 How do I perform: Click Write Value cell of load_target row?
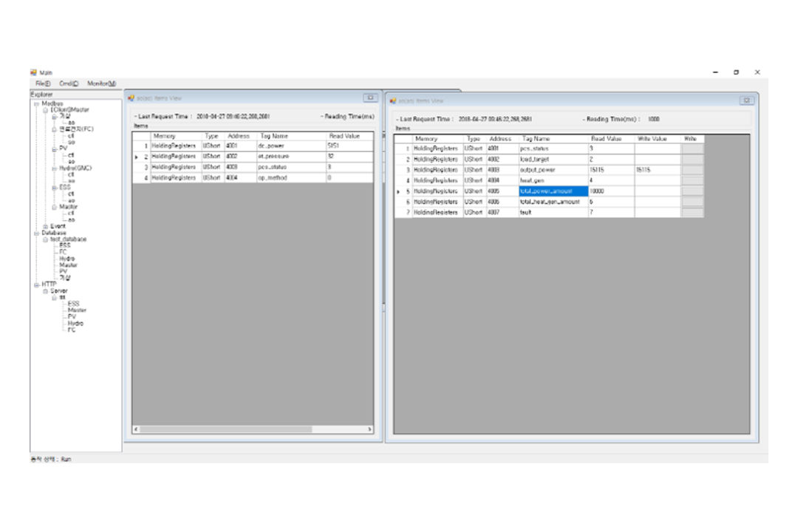click(x=658, y=160)
